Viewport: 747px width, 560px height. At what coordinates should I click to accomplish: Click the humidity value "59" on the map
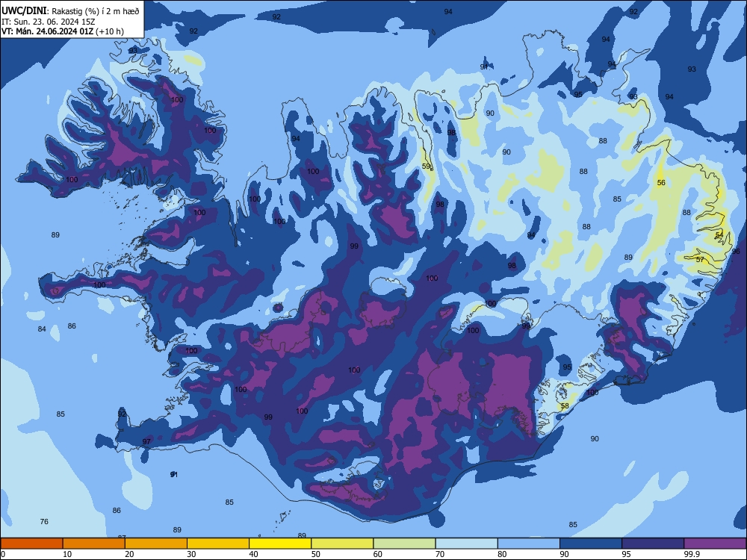point(427,167)
